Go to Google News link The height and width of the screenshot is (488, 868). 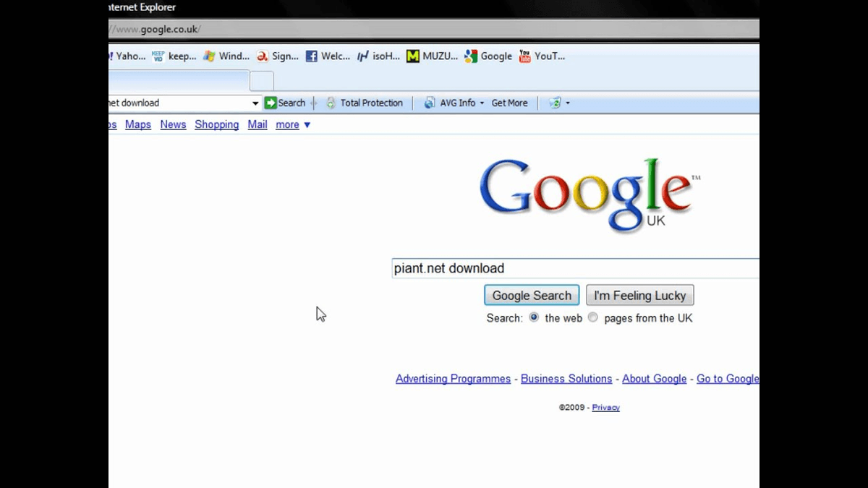tap(173, 124)
